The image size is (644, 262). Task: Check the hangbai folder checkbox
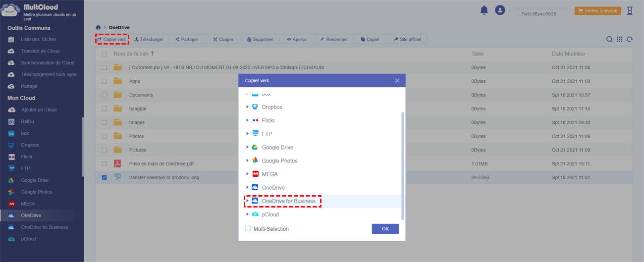click(x=104, y=108)
